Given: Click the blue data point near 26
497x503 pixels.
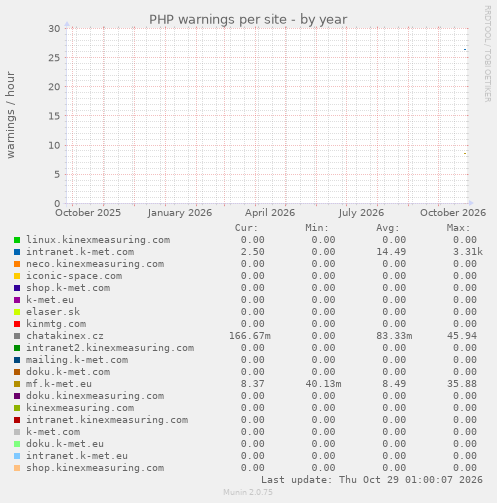Looking at the screenshot, I should [x=465, y=50].
